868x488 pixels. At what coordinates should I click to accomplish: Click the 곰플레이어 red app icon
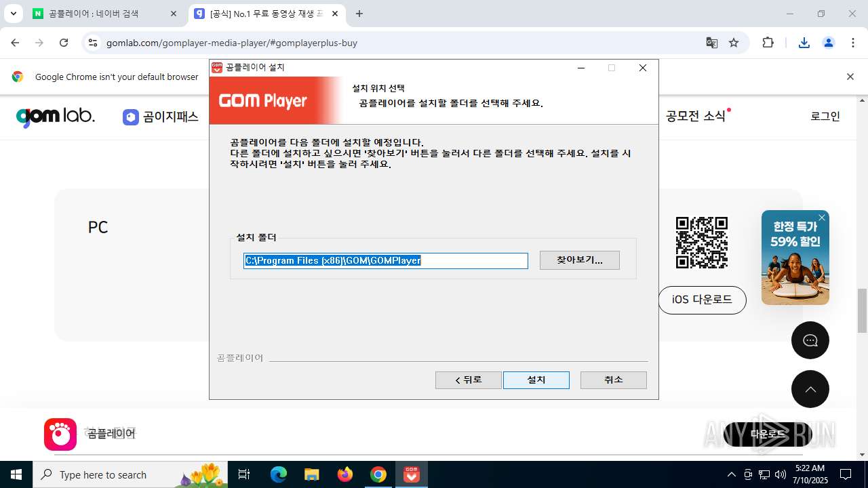60,434
